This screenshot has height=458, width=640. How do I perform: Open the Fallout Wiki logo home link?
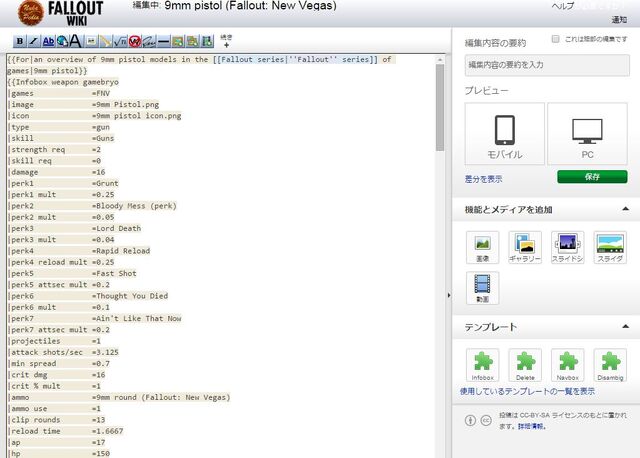[x=60, y=13]
